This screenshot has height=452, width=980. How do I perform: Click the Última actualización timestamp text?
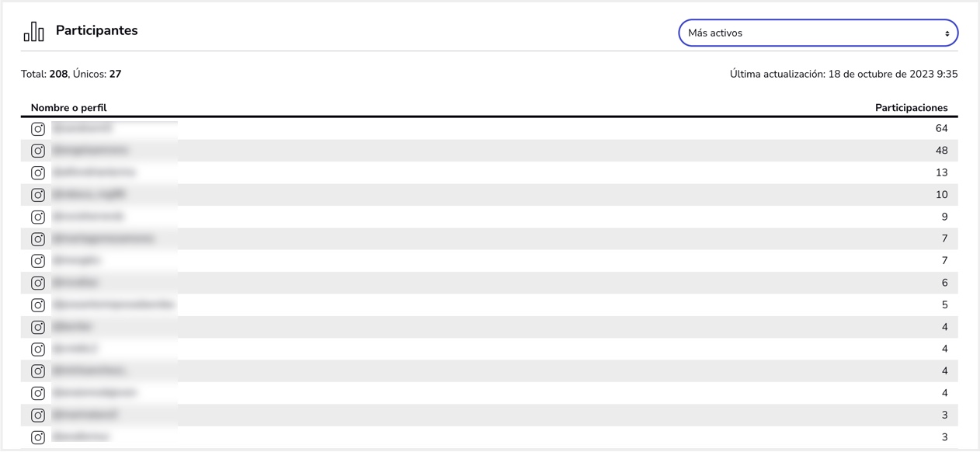pos(843,74)
